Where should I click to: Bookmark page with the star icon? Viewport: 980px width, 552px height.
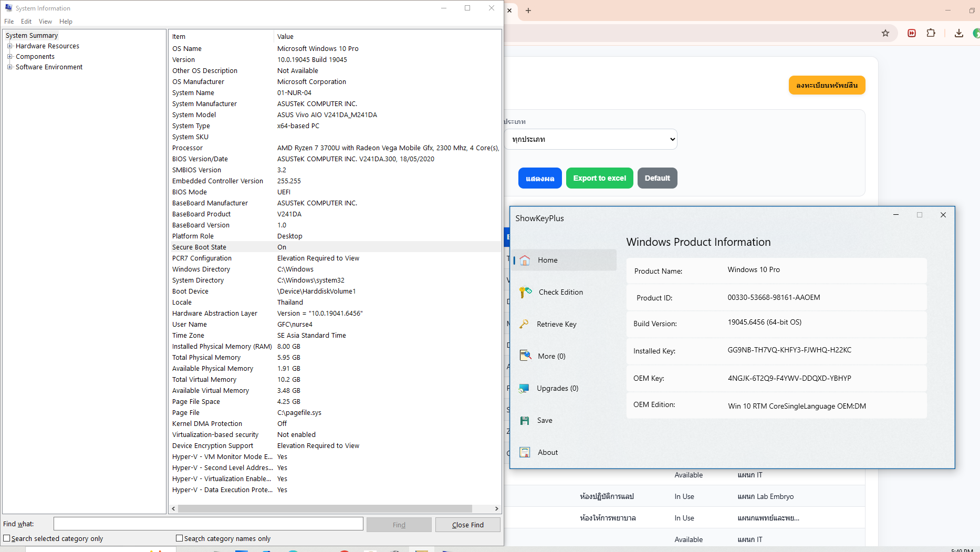pos(885,33)
